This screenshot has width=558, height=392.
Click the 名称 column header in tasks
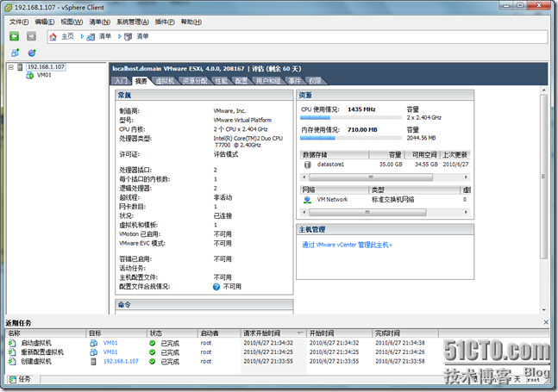click(46, 333)
